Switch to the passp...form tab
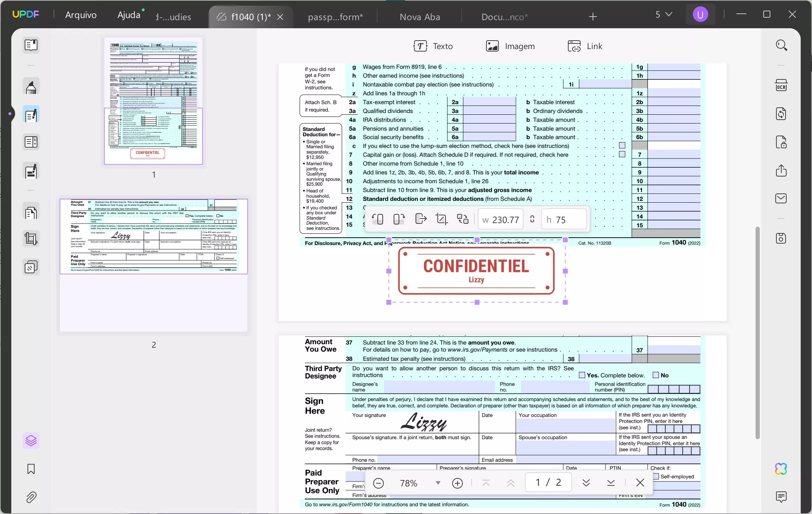Screen dimensions: 812x514 point(335,16)
